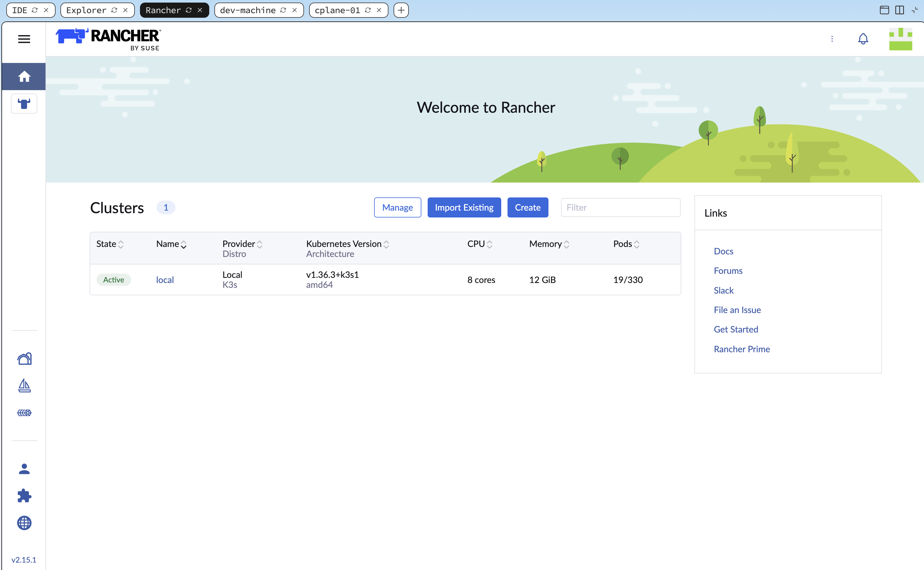This screenshot has width=924, height=570.
Task: Open the Slack link
Action: point(723,290)
